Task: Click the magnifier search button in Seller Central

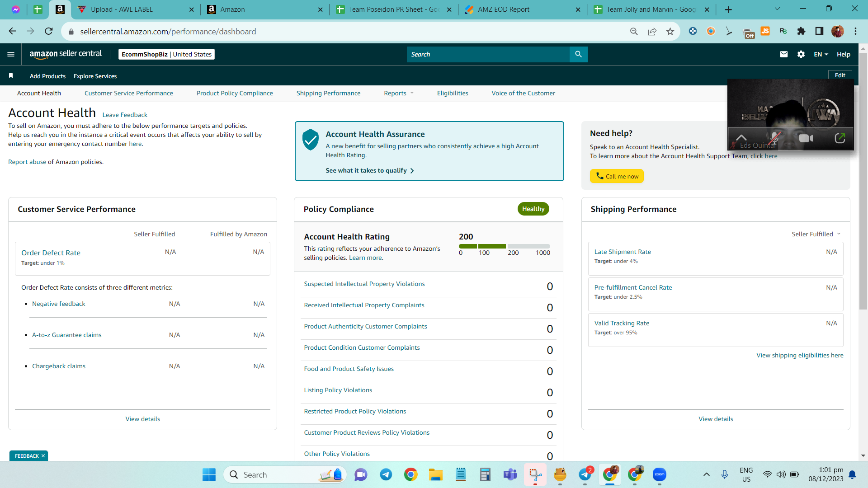Action: 578,54
